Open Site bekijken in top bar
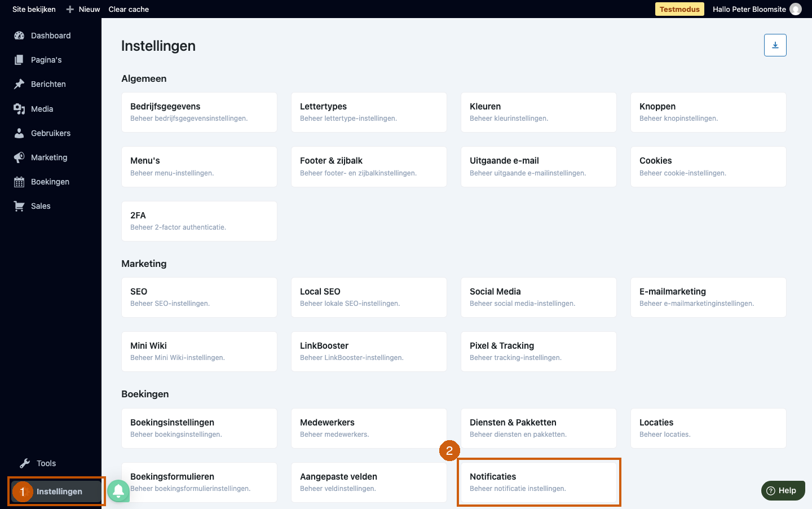Image resolution: width=812 pixels, height=509 pixels. [34, 9]
